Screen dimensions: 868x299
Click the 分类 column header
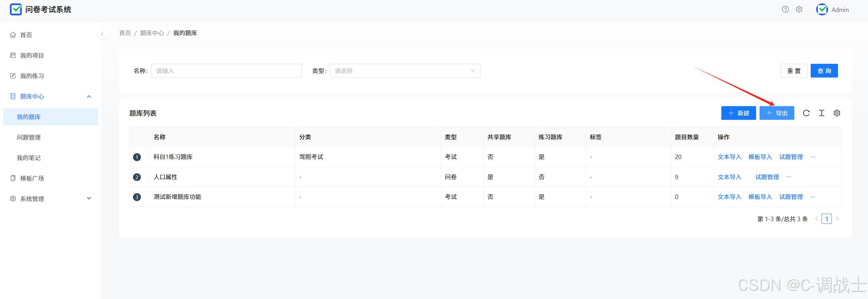tap(368, 137)
